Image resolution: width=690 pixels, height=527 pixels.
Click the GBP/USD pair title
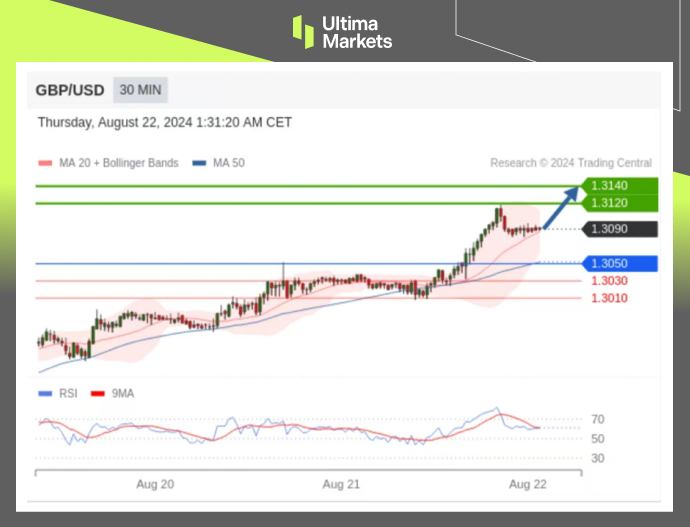click(x=69, y=90)
